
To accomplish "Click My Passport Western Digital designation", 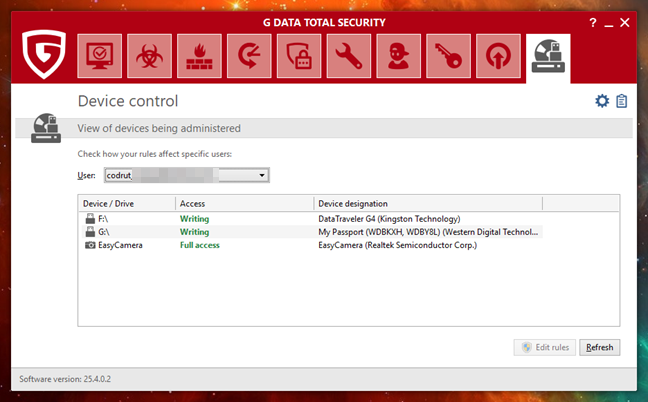I will [428, 232].
